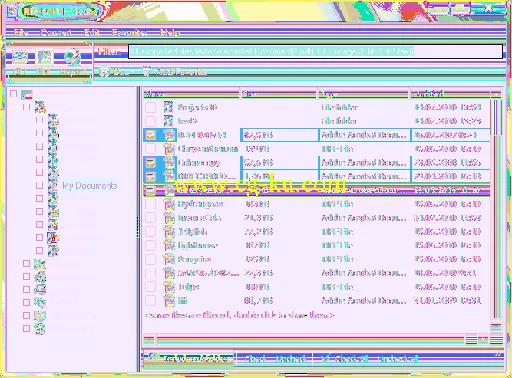The width and height of the screenshot is (512, 378).
Task: Select the Jellyfish file name
Action: (x=192, y=231)
